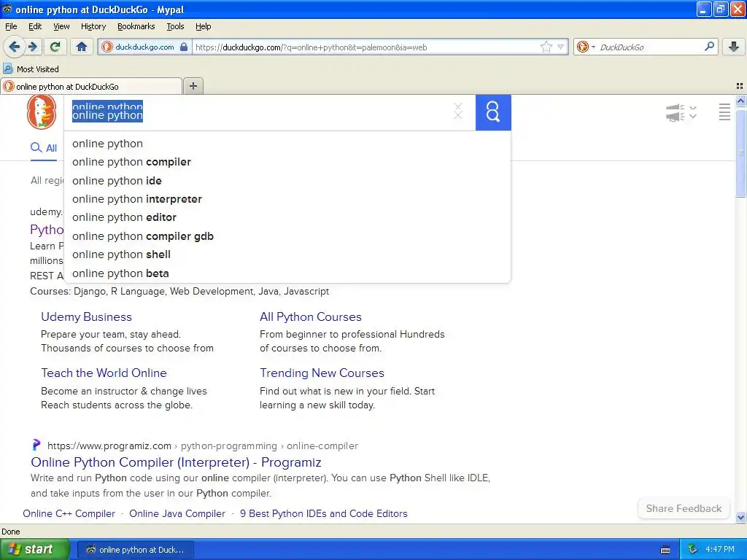This screenshot has height=560, width=747.
Task: Choose suggestion 'online python beta'
Action: [x=287, y=273]
